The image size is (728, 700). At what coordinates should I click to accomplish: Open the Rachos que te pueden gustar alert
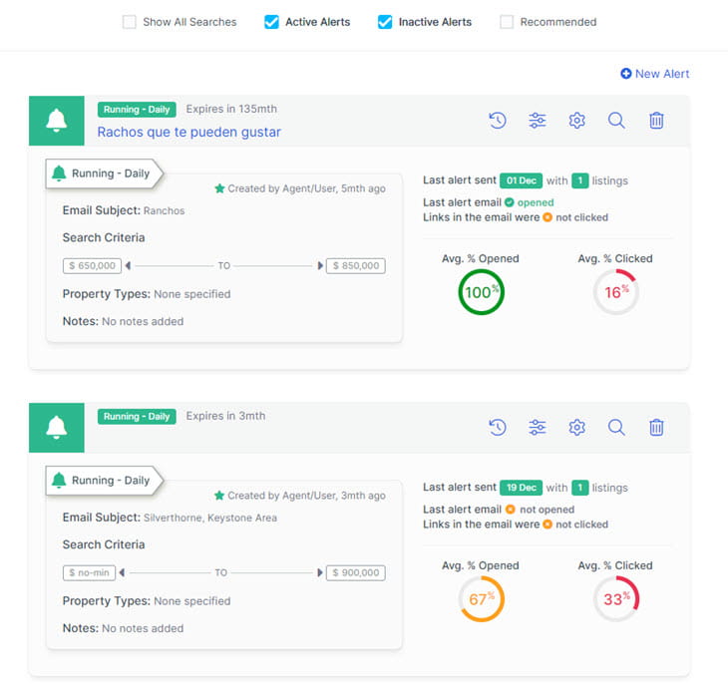pyautogui.click(x=188, y=132)
